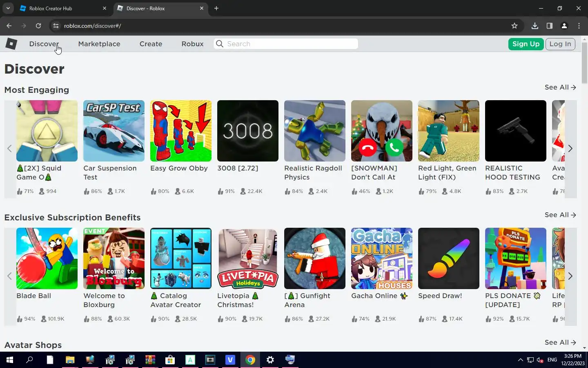Open the tab search dropdown arrow
Viewport: 588px width, 368px height.
tap(8, 8)
